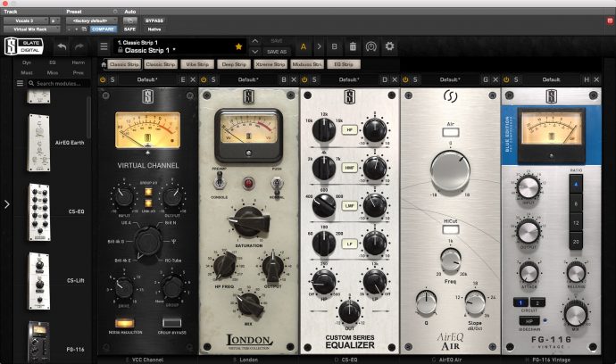Image resolution: width=616 pixels, height=364 pixels.
Task: Solo the CS-EQ module with S
Action: (x=314, y=79)
